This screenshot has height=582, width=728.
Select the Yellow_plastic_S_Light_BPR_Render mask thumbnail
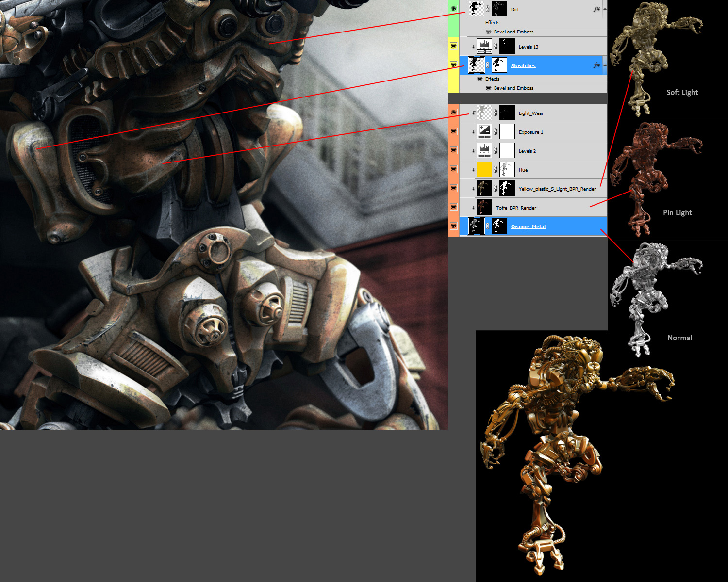coord(507,188)
